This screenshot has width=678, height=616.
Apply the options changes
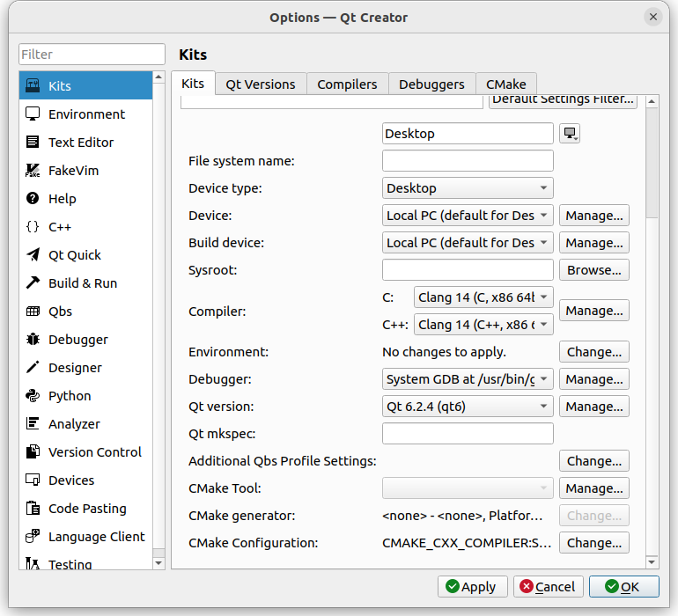pos(472,587)
